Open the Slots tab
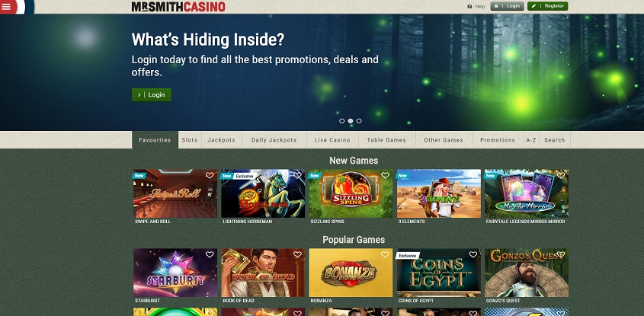The height and width of the screenshot is (316, 644). click(190, 140)
